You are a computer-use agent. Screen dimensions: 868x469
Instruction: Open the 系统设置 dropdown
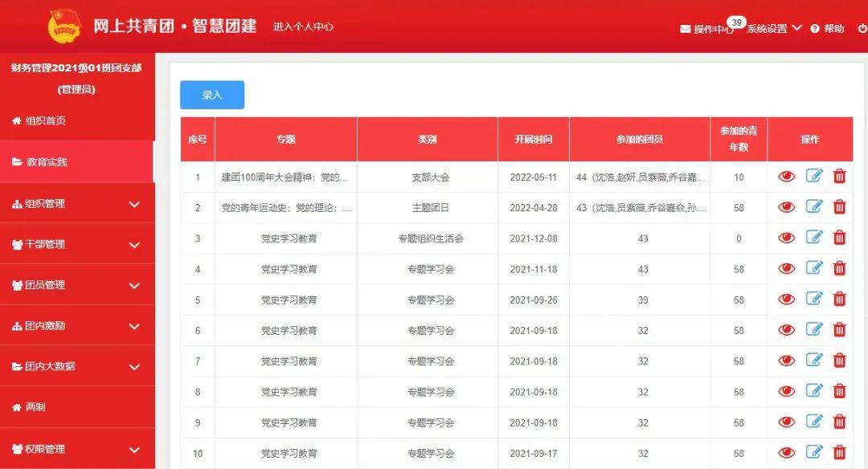point(774,29)
